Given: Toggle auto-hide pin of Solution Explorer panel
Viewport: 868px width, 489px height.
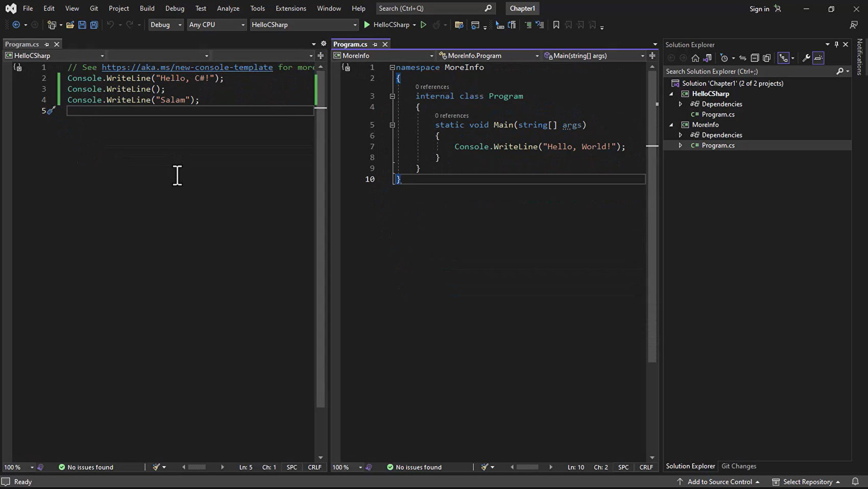Looking at the screenshot, I should tap(836, 44).
